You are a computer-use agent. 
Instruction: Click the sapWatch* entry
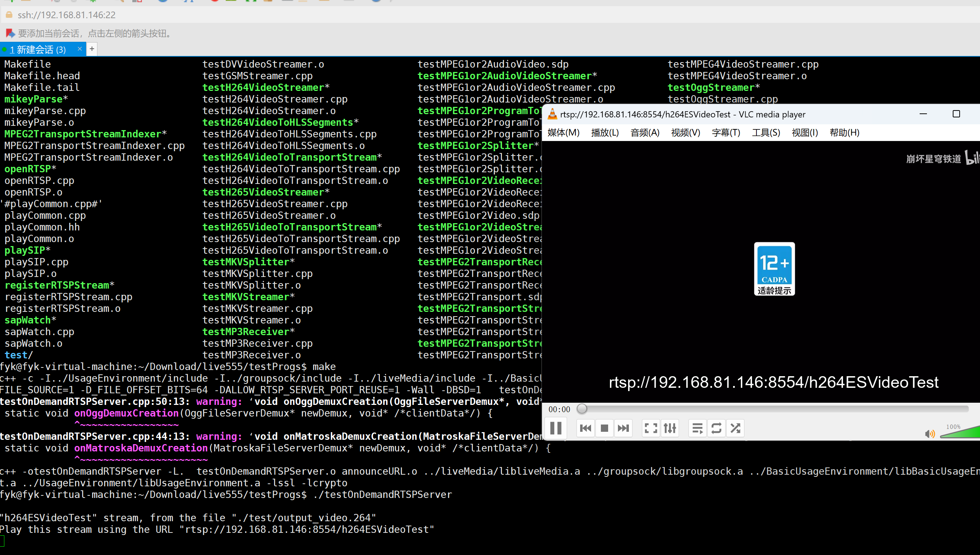tap(30, 320)
